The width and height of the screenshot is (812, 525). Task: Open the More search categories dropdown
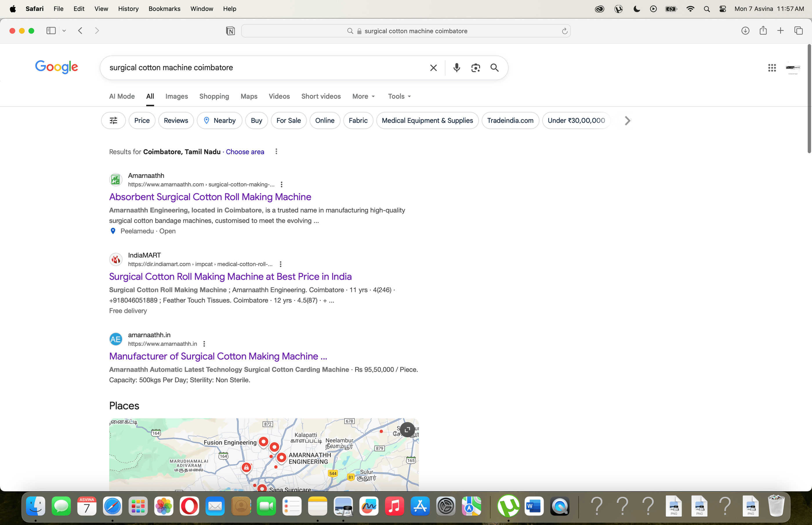point(363,96)
